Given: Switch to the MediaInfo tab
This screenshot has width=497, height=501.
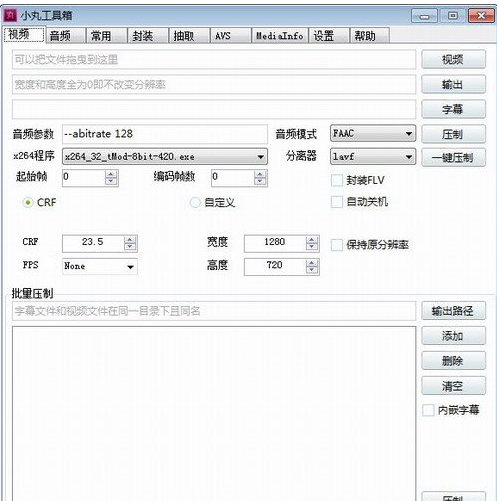Looking at the screenshot, I should 280,36.
